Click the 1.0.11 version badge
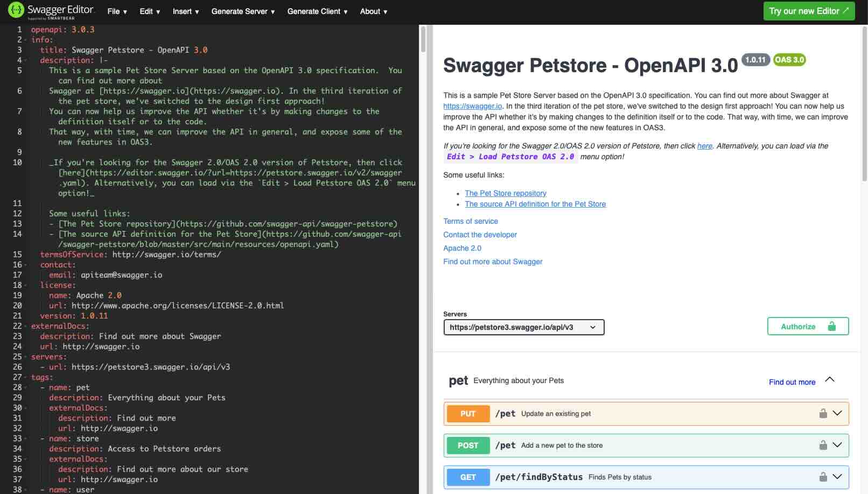 pyautogui.click(x=755, y=60)
